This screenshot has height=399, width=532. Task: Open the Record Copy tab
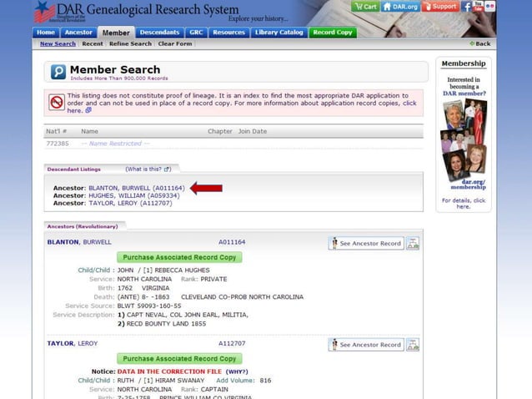pyautogui.click(x=333, y=33)
